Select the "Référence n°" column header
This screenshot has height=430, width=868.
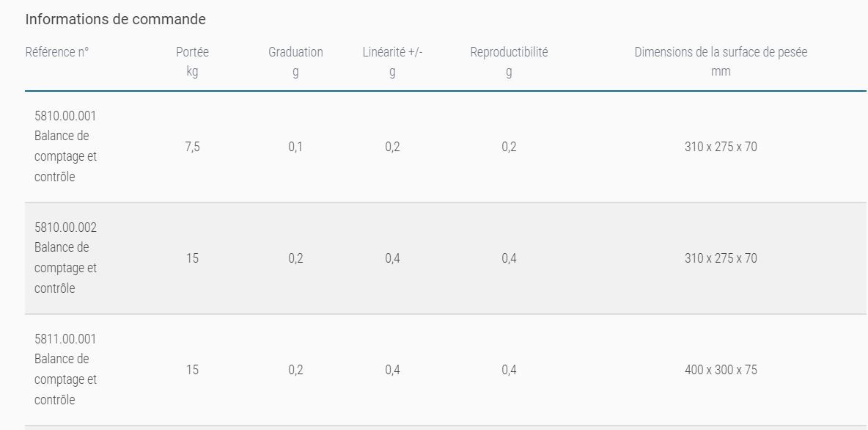pos(57,52)
